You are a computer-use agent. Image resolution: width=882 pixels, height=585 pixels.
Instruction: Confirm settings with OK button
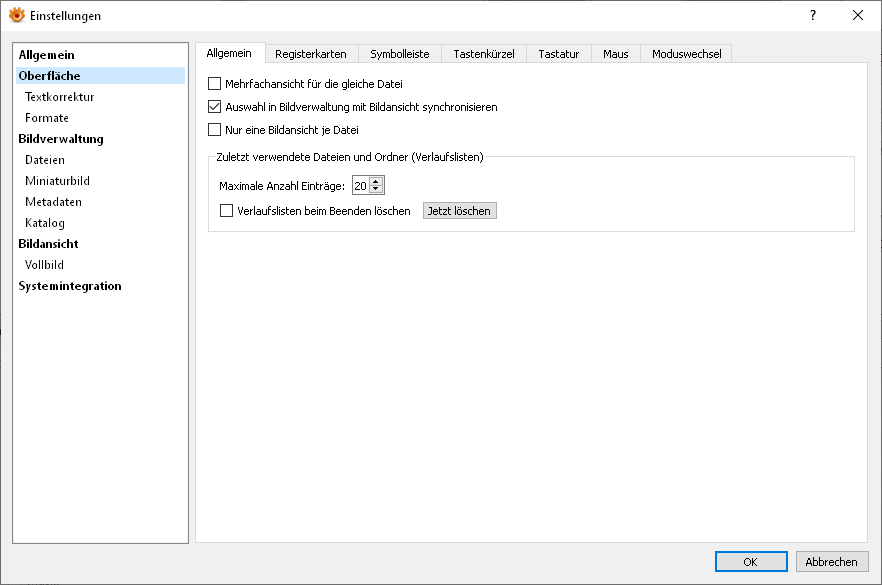[x=751, y=561]
